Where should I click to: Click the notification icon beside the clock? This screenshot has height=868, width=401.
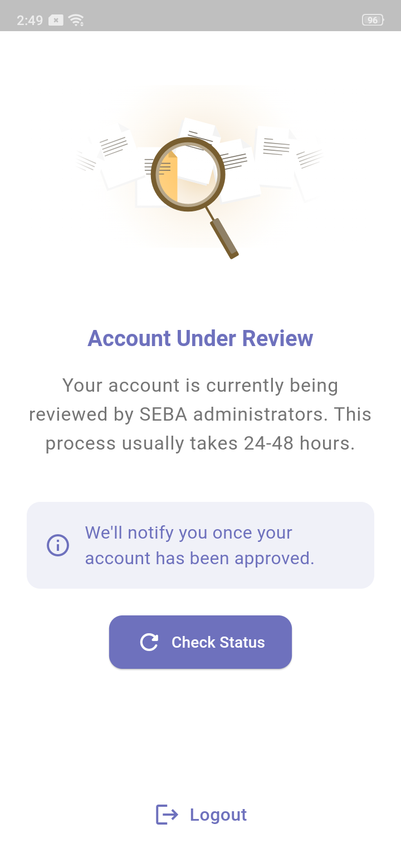56,21
